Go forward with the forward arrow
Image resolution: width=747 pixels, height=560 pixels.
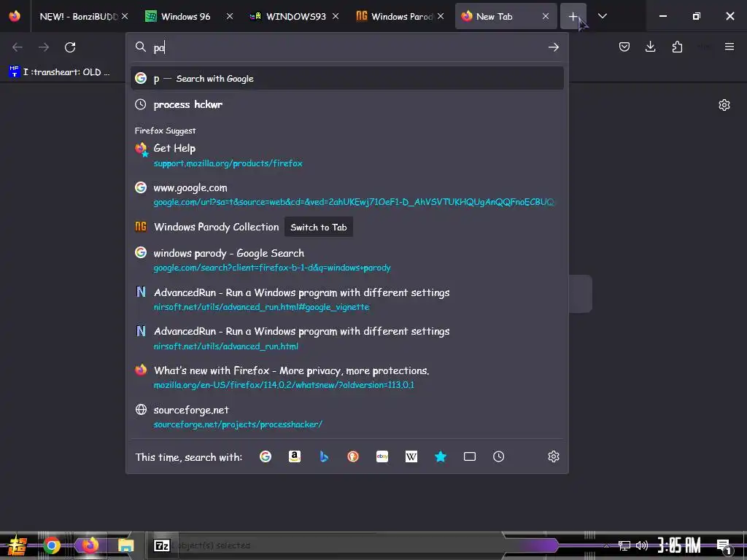[x=44, y=47]
